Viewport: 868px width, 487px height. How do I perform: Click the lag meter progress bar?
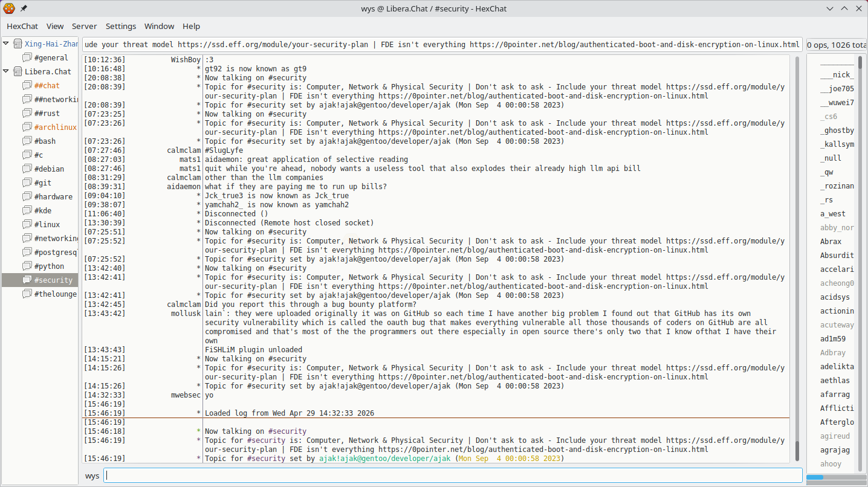836,477
